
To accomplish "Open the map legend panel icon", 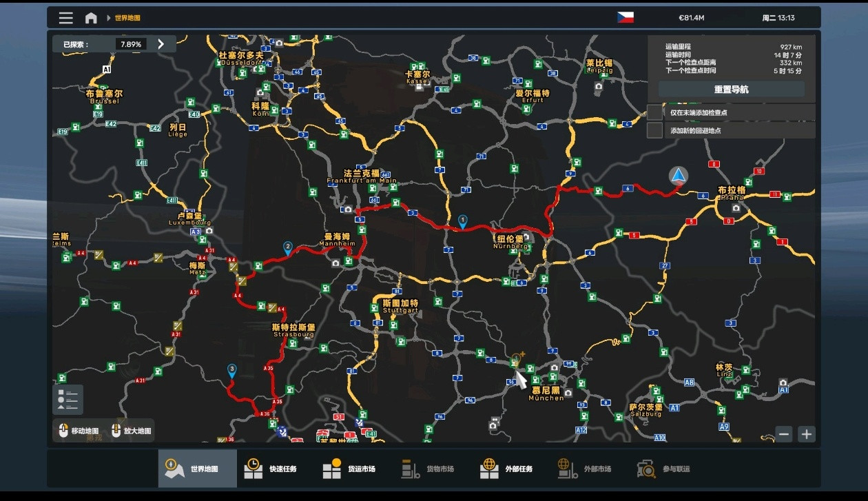I will pos(68,400).
